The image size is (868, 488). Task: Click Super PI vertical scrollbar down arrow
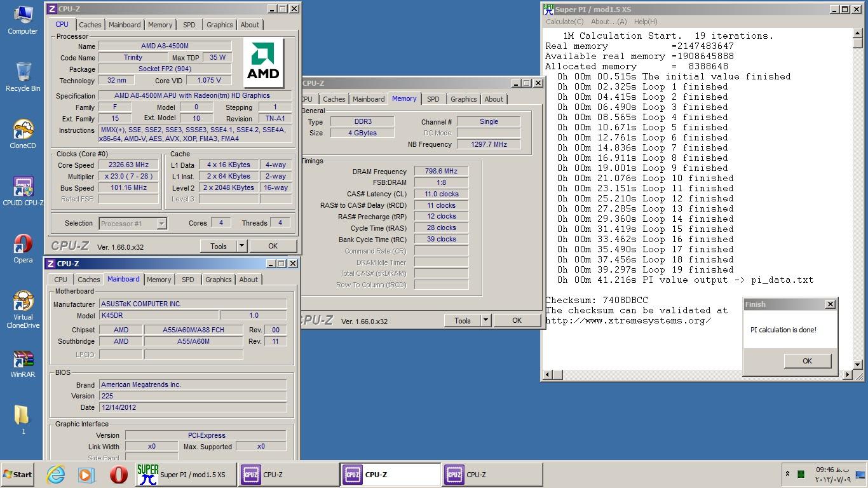click(858, 365)
